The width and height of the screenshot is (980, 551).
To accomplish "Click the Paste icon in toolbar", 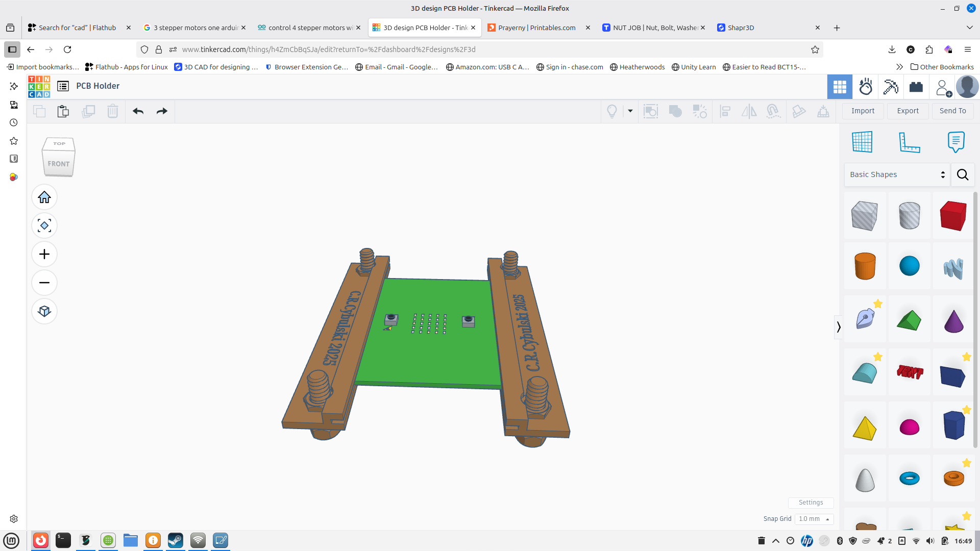I will (63, 111).
